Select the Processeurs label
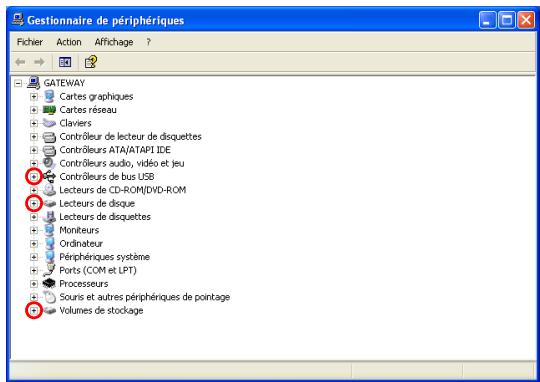 pyautogui.click(x=84, y=284)
